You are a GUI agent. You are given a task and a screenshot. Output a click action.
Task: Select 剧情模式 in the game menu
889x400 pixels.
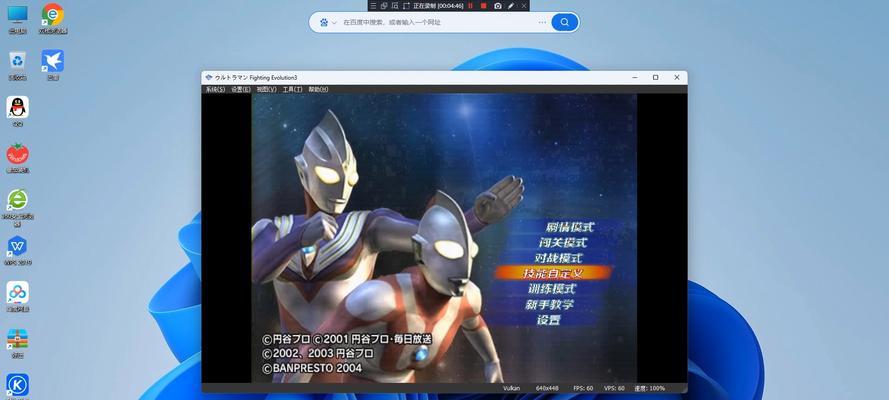(x=570, y=227)
